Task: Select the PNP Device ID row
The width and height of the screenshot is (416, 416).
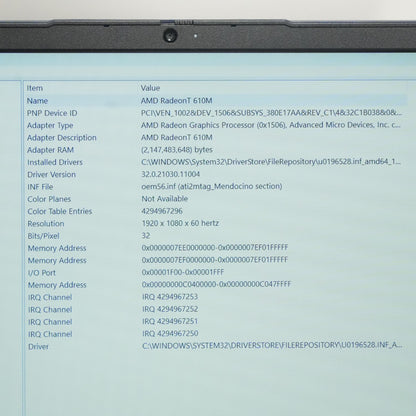Action: point(217,113)
